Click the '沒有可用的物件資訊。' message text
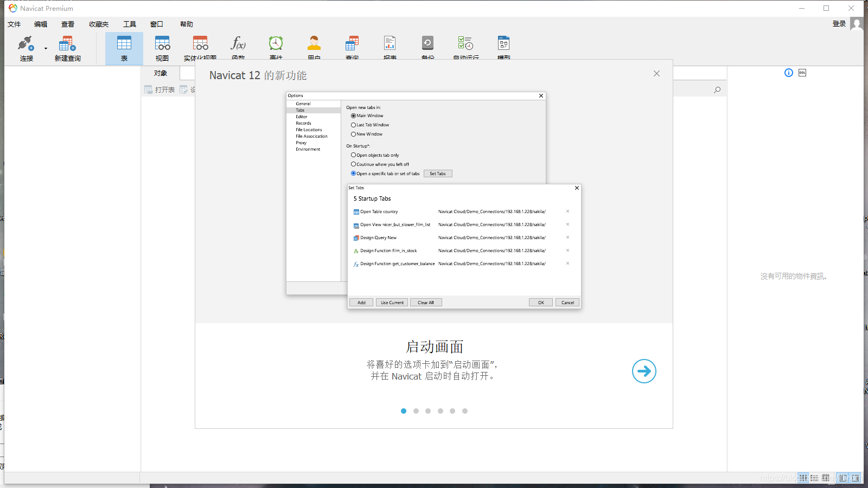 click(x=794, y=276)
